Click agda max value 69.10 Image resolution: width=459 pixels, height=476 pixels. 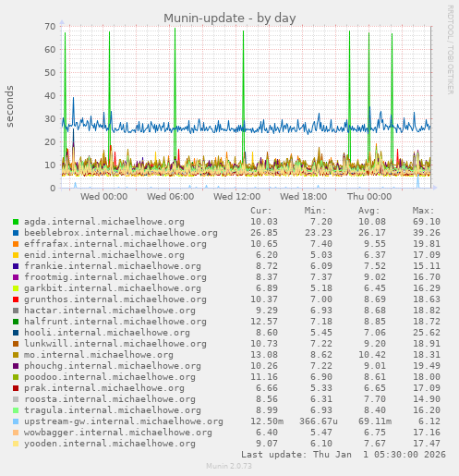(x=427, y=222)
